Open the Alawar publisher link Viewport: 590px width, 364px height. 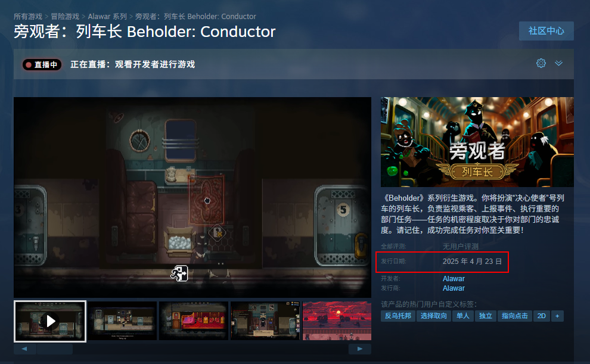[454, 288]
